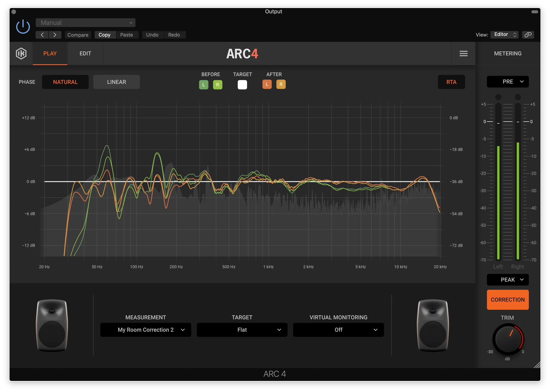Viewport: 550px width, 392px height.
Task: Open the Measurement dropdown
Action: [x=146, y=329]
